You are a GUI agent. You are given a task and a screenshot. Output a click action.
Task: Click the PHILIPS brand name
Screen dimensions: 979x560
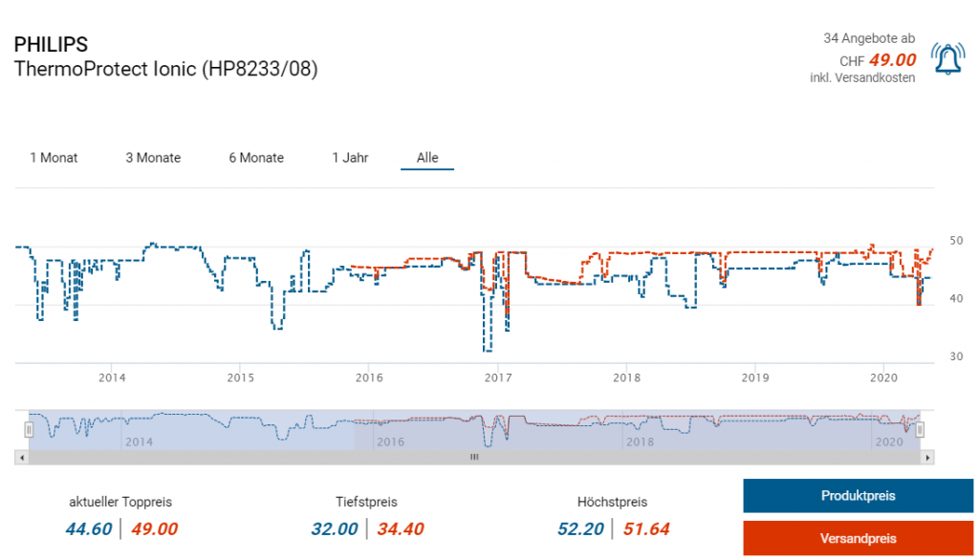tap(51, 45)
